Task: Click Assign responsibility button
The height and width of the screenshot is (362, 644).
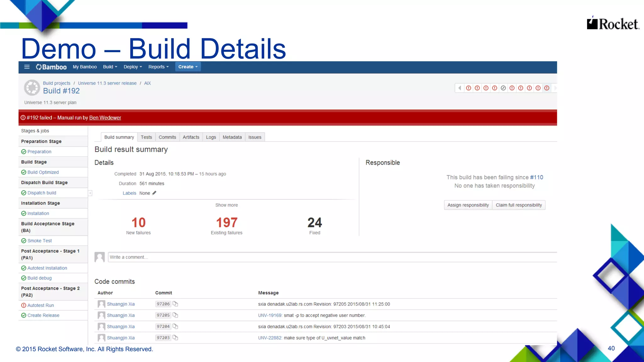Action: 468,205
